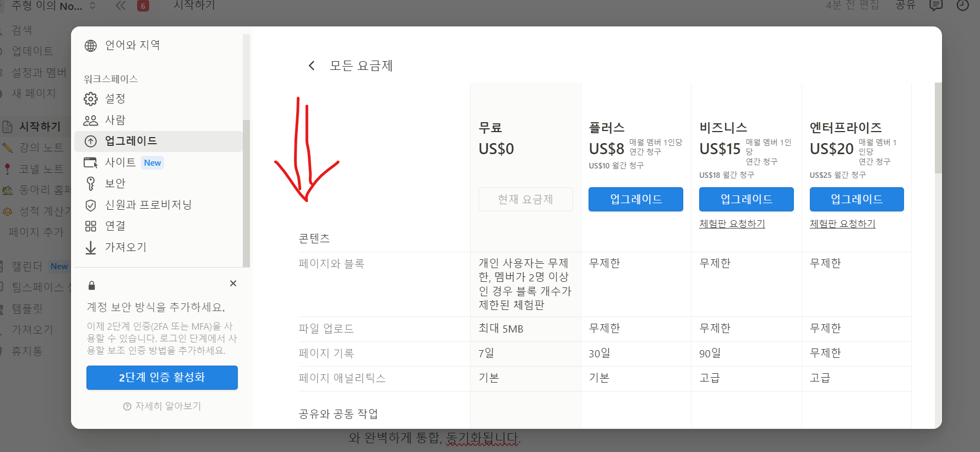Screen dimensions: 980x452
Task: Click the disabled 현재 요금제 button
Action: 526,199
